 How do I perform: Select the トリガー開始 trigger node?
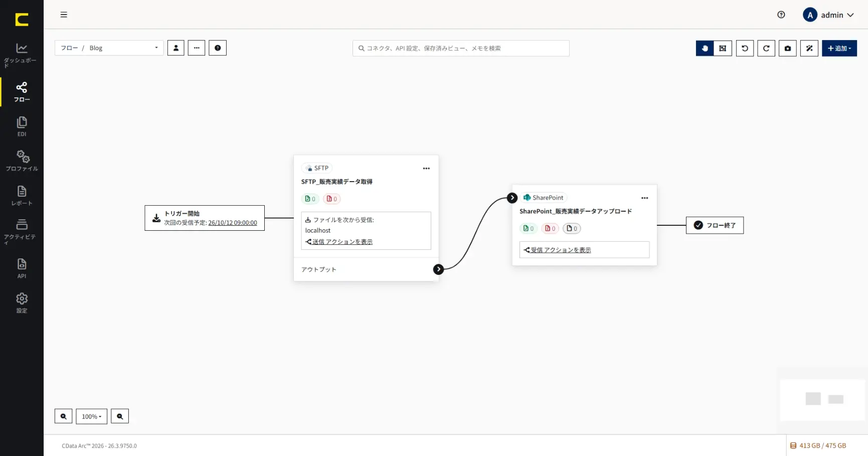pyautogui.click(x=205, y=218)
